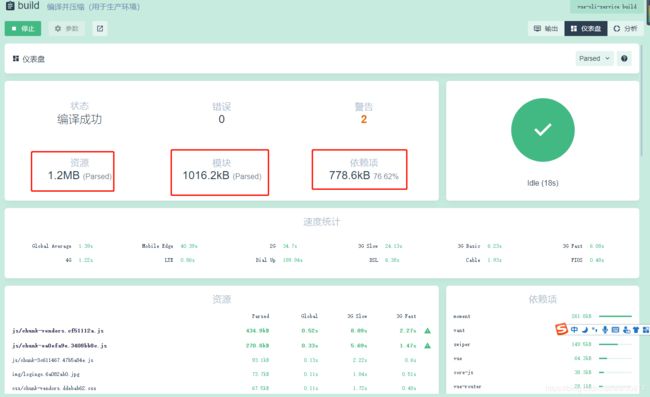Click the Sogou moon half-width icon
The width and height of the screenshot is (650, 397).
pyautogui.click(x=585, y=330)
